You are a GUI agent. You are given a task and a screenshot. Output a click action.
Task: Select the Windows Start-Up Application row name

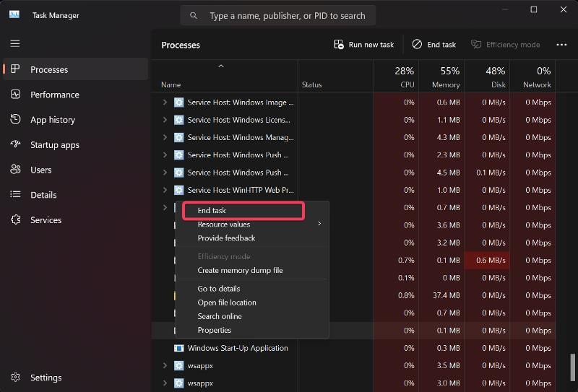[238, 348]
